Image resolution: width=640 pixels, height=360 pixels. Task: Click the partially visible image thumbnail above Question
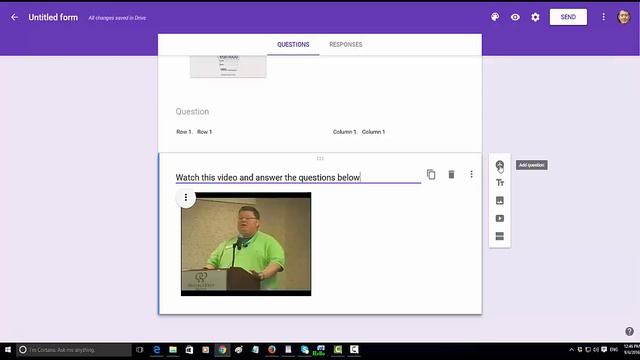point(228,66)
